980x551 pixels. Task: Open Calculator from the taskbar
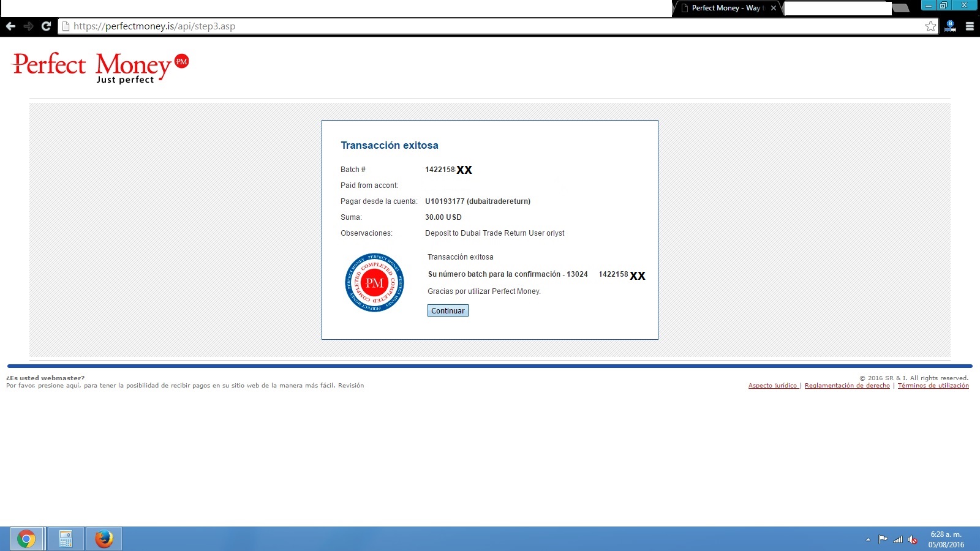[66, 539]
